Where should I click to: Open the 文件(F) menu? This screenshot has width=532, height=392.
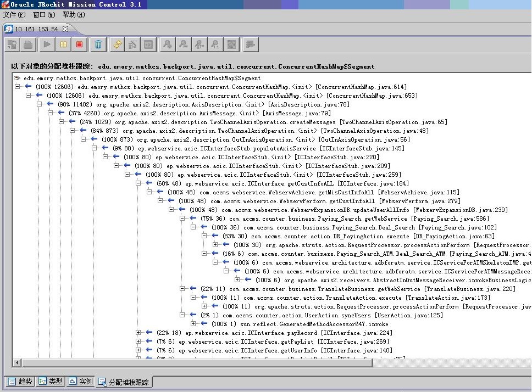tap(14, 15)
